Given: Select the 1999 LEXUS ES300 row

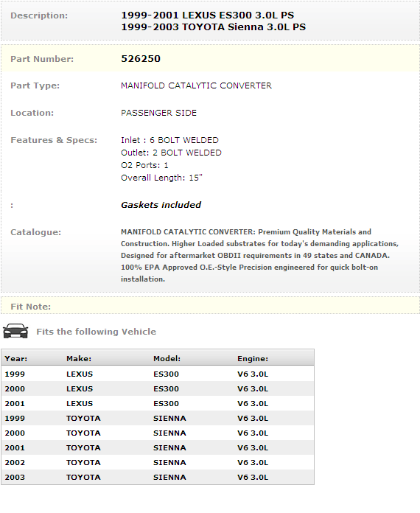Looking at the screenshot, I should click(158, 374).
